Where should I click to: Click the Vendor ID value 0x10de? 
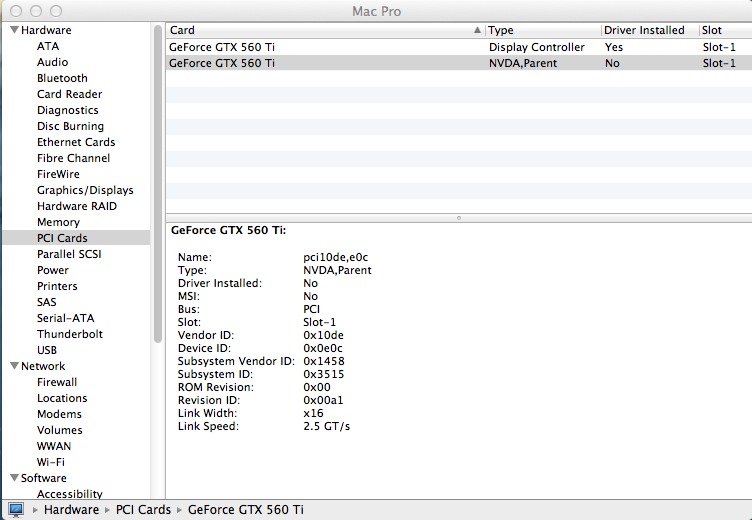323,335
